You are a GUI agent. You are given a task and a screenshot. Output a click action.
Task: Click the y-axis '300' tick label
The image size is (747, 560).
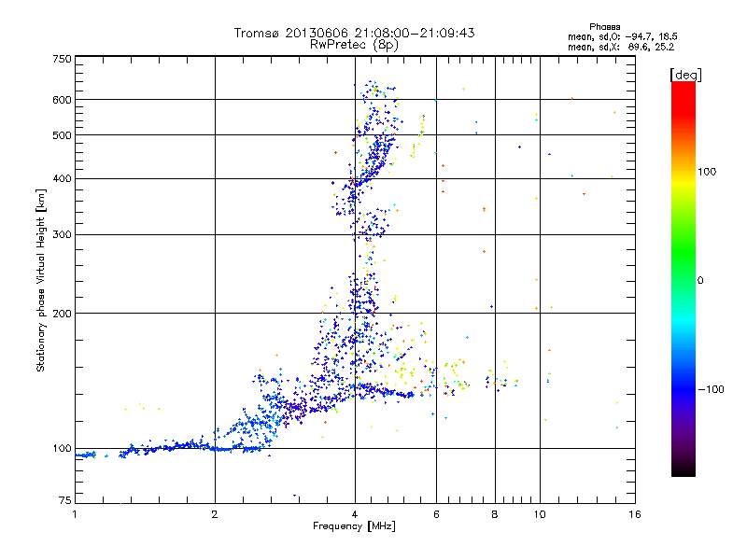coord(62,235)
